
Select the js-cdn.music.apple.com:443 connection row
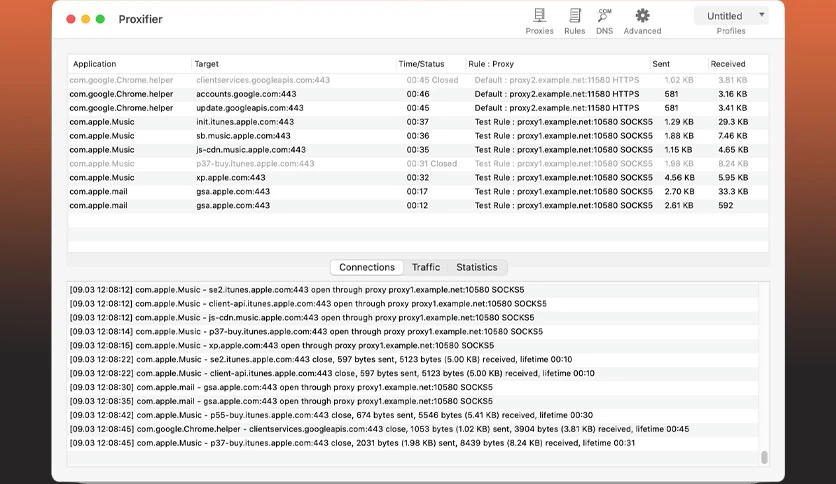click(x=418, y=150)
